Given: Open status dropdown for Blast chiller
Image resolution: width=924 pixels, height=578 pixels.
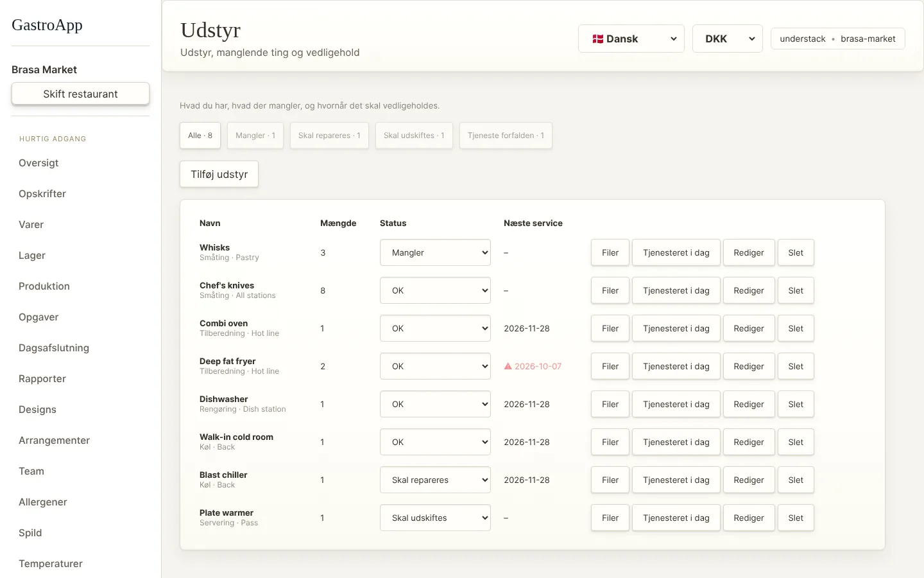Looking at the screenshot, I should pos(435,480).
